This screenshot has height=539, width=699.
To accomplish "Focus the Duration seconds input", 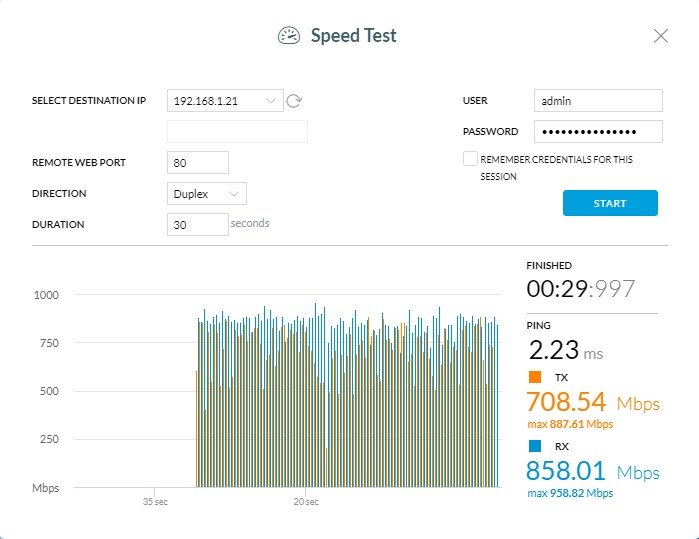I will click(x=198, y=225).
